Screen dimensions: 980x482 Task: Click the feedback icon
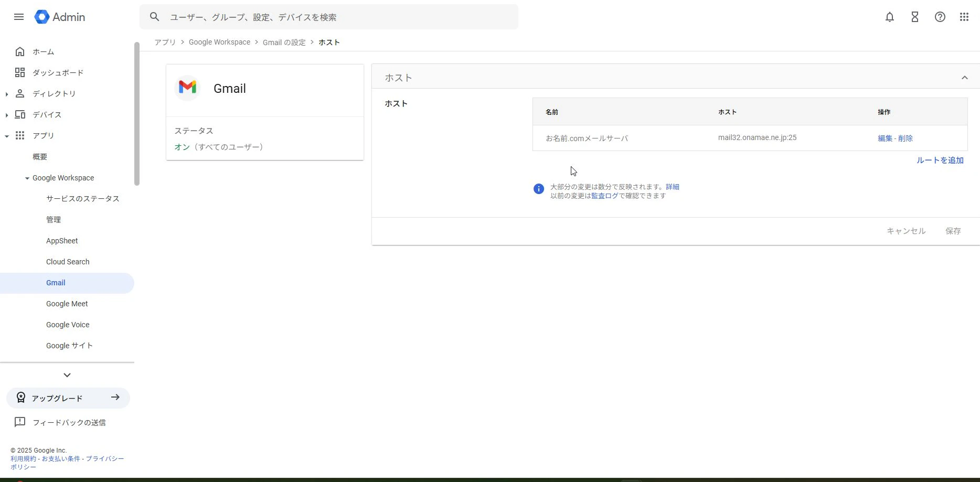(20, 422)
